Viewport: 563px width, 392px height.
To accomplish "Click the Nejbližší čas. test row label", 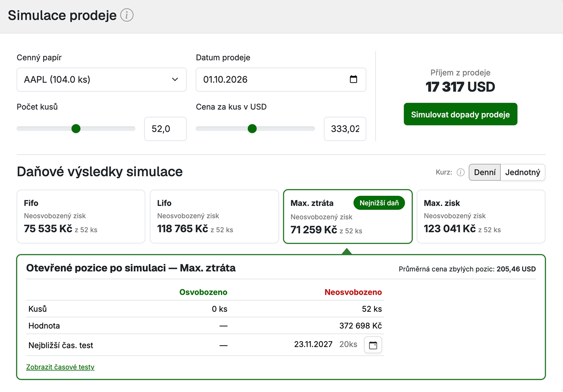I will click(x=61, y=345).
